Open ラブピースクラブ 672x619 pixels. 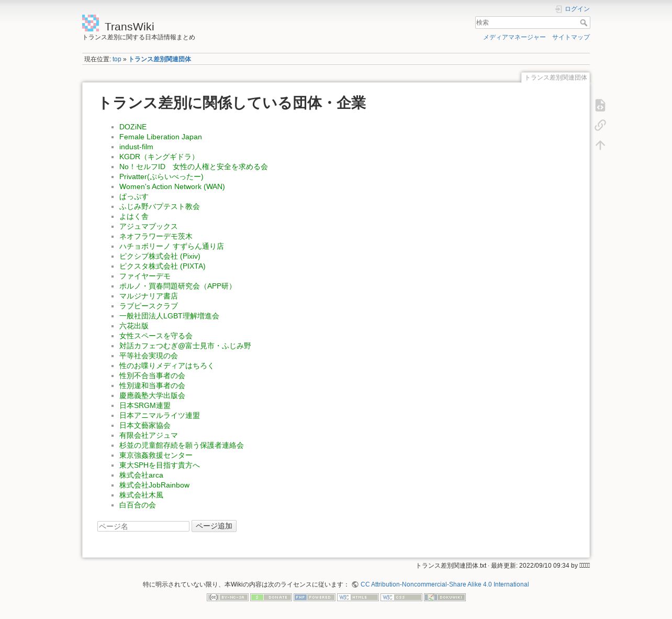(x=149, y=306)
